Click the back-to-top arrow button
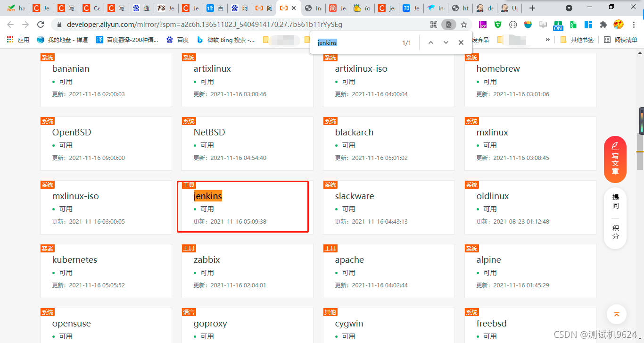 616,314
